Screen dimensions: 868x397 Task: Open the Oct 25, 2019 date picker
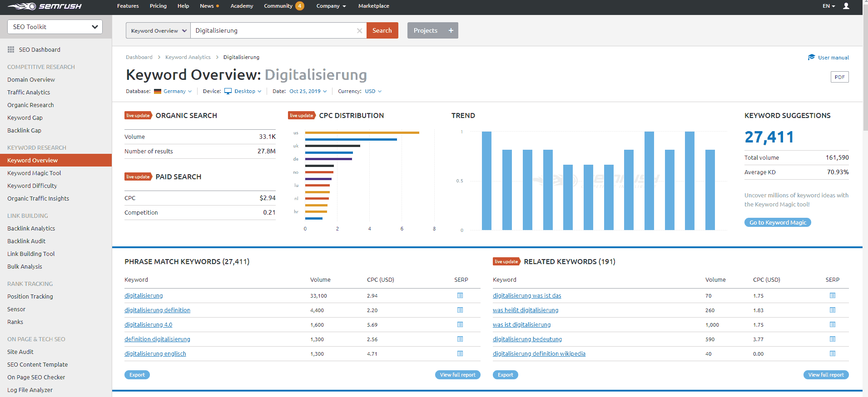pyautogui.click(x=308, y=91)
